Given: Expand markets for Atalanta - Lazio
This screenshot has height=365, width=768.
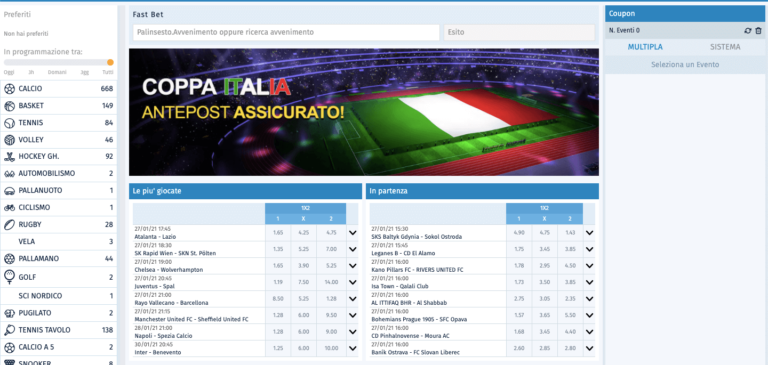Looking at the screenshot, I should (353, 233).
